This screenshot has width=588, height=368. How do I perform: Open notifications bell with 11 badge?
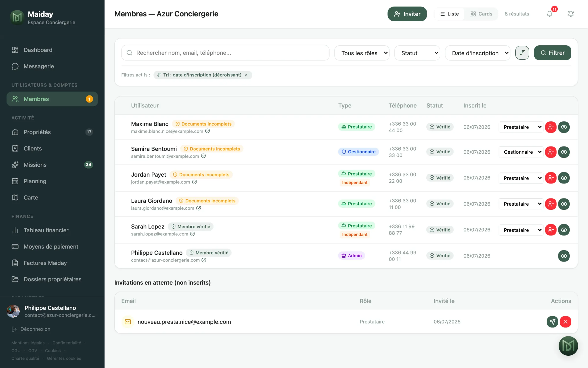(550, 14)
